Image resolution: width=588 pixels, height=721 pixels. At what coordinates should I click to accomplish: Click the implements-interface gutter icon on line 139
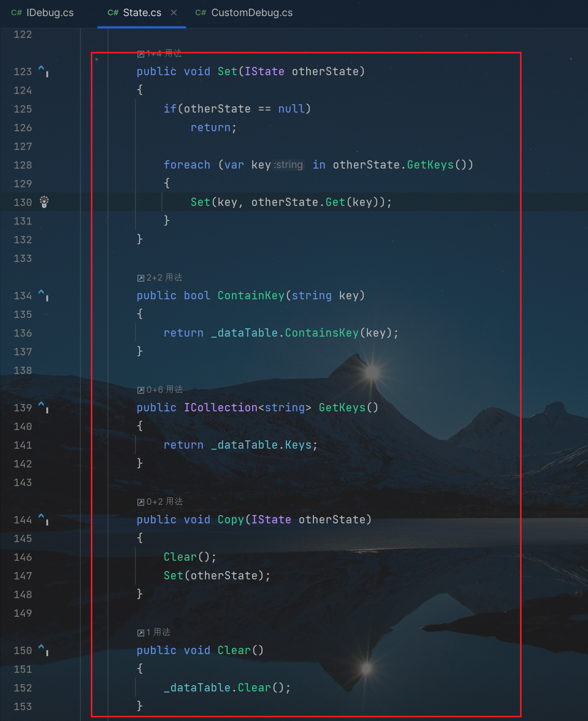[44, 407]
